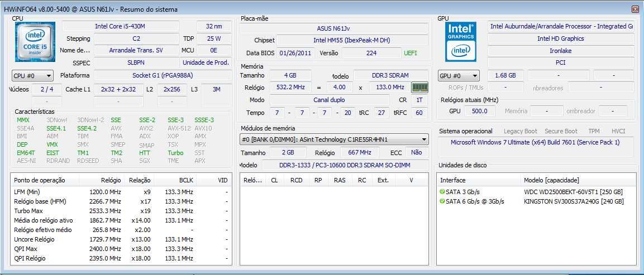Click the EM64T feature flag

click(26, 153)
